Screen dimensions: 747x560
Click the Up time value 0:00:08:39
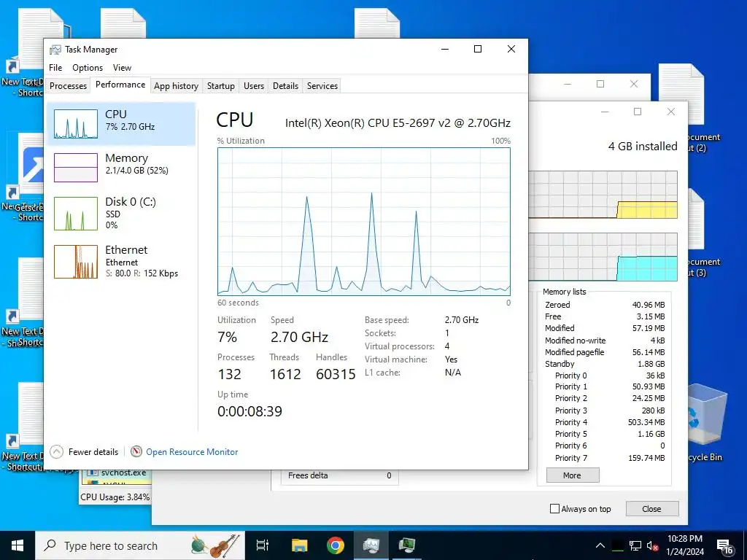coord(249,411)
